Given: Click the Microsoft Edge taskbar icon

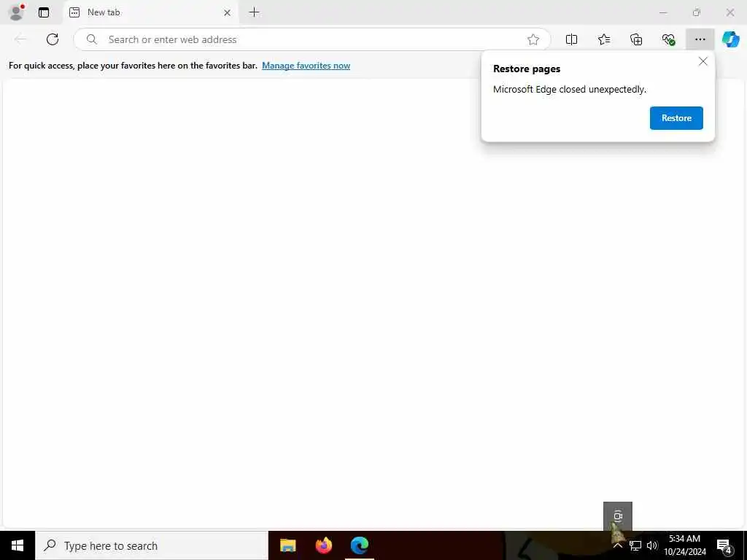Looking at the screenshot, I should point(360,545).
